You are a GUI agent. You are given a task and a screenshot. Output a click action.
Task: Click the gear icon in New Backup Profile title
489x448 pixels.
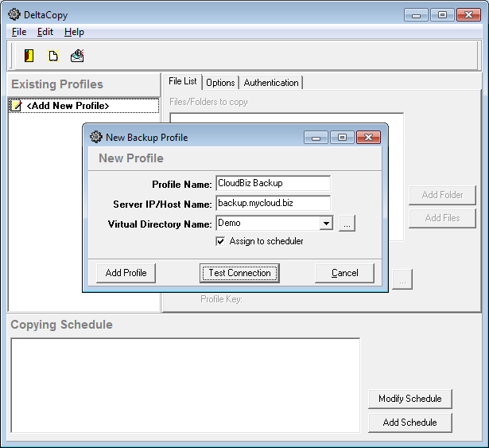96,137
